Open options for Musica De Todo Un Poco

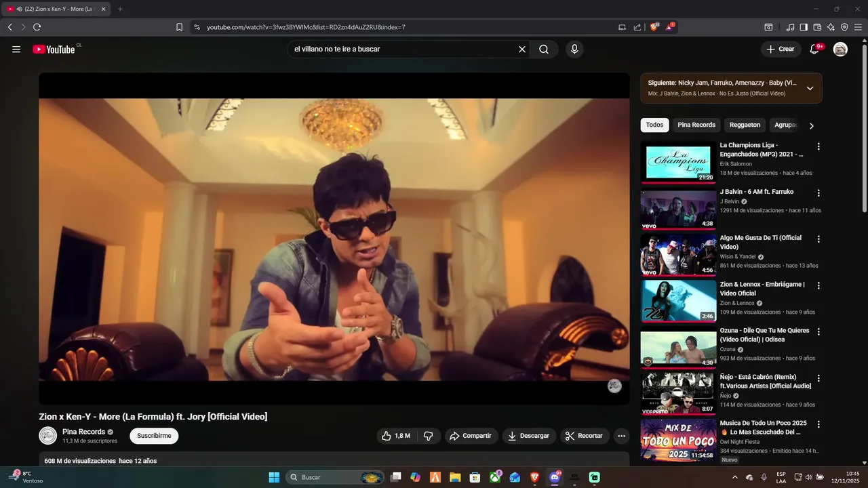click(818, 424)
